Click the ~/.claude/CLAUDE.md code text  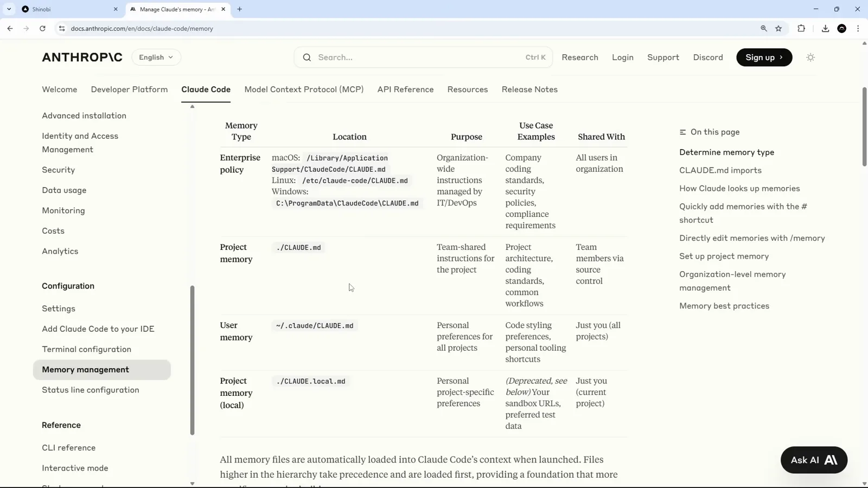[315, 325]
